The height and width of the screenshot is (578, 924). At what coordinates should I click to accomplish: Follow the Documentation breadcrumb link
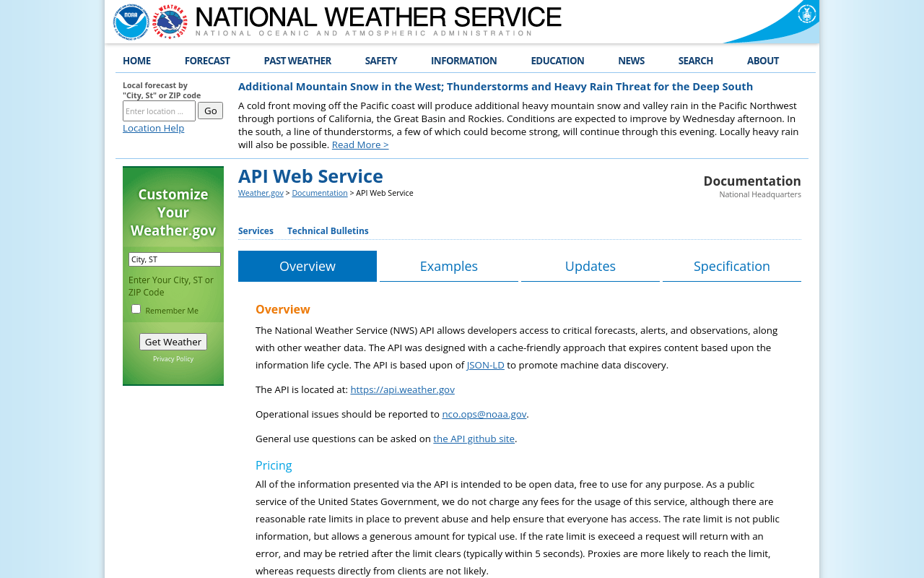(x=320, y=193)
